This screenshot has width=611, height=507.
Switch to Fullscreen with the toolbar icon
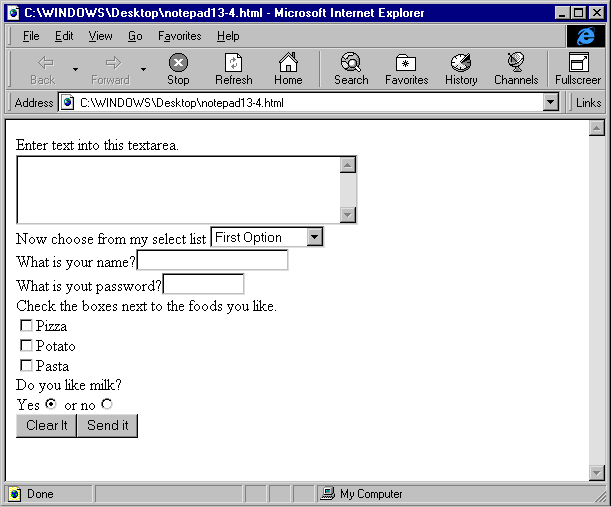[578, 62]
